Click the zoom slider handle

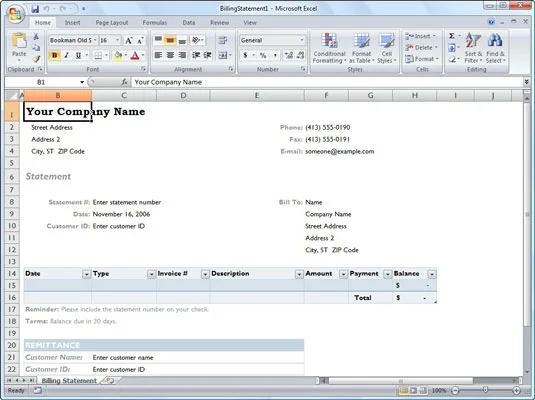coord(485,390)
